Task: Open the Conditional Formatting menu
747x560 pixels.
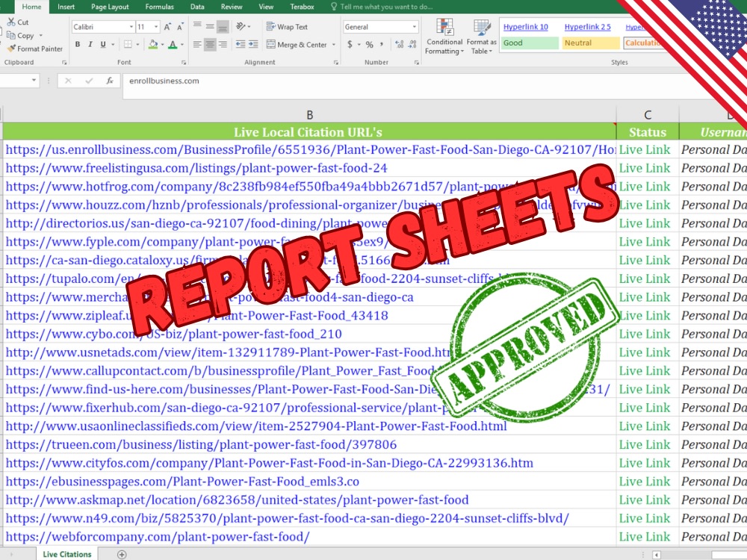Action: tap(444, 37)
